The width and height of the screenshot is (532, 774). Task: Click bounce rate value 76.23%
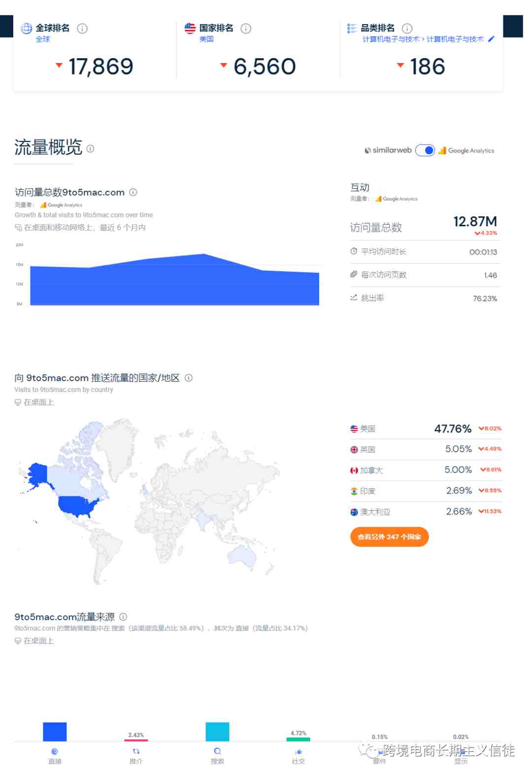485,298
